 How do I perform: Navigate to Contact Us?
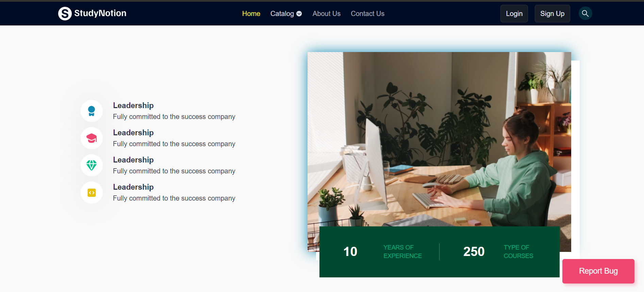click(x=367, y=14)
